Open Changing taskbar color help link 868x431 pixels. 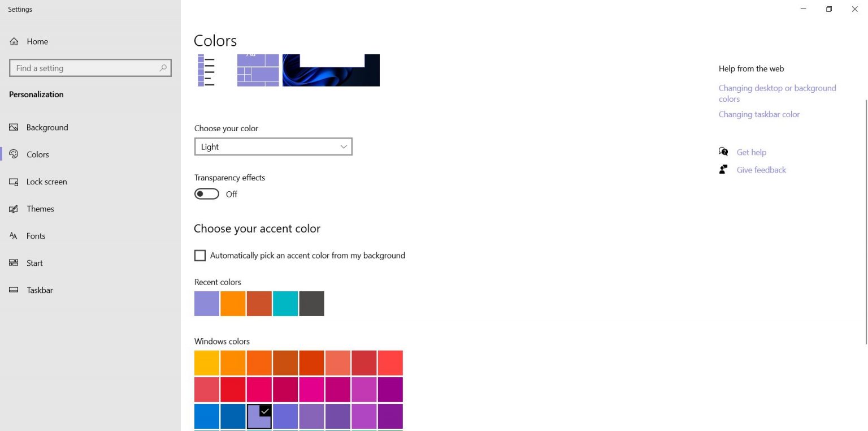(x=759, y=114)
